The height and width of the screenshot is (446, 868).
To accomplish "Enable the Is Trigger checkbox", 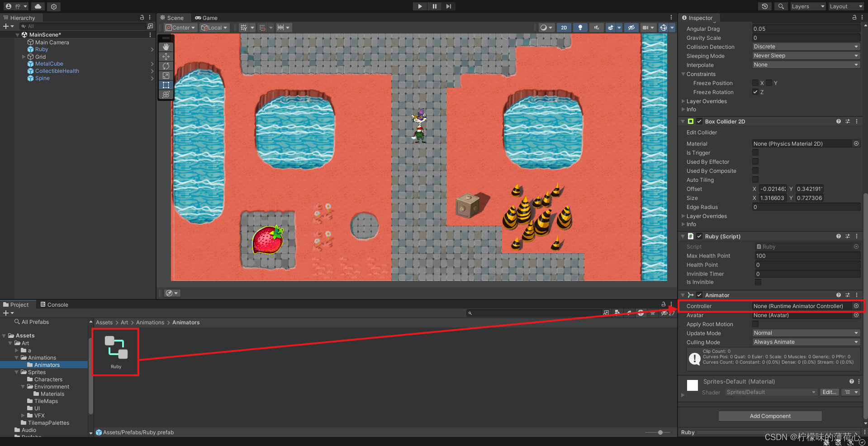I will click(754, 152).
